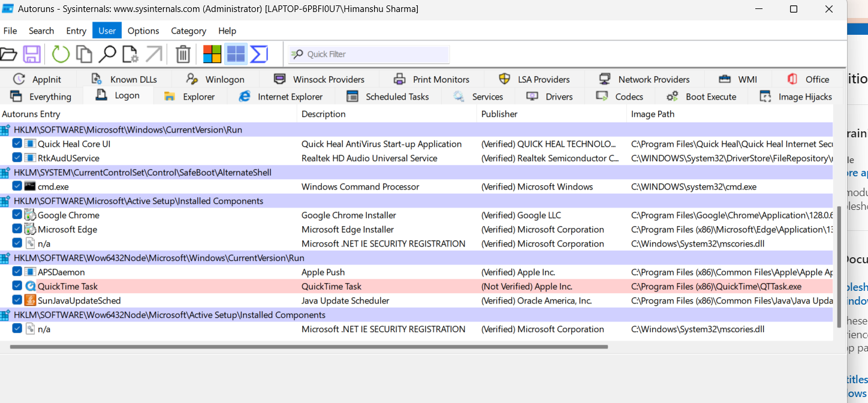The image size is (868, 403).
Task: Toggle the cmd.exe entry checkbox
Action: click(x=17, y=186)
